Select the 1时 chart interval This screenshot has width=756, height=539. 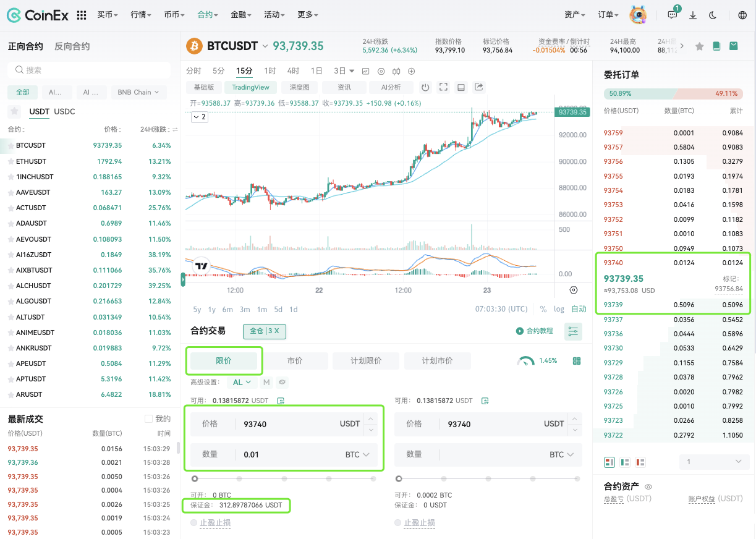(x=270, y=71)
